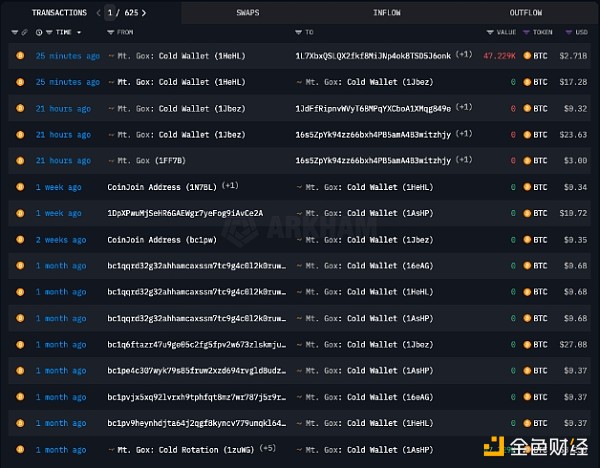Open CoinJoin Address (bc1pw) entity

162,240
